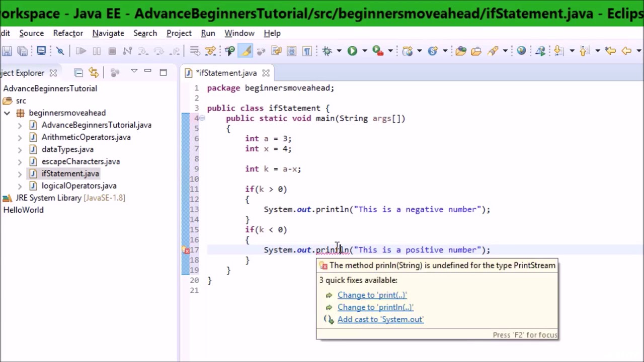Collapse the beginnersmoveahead package
The height and width of the screenshot is (362, 644).
(x=7, y=113)
